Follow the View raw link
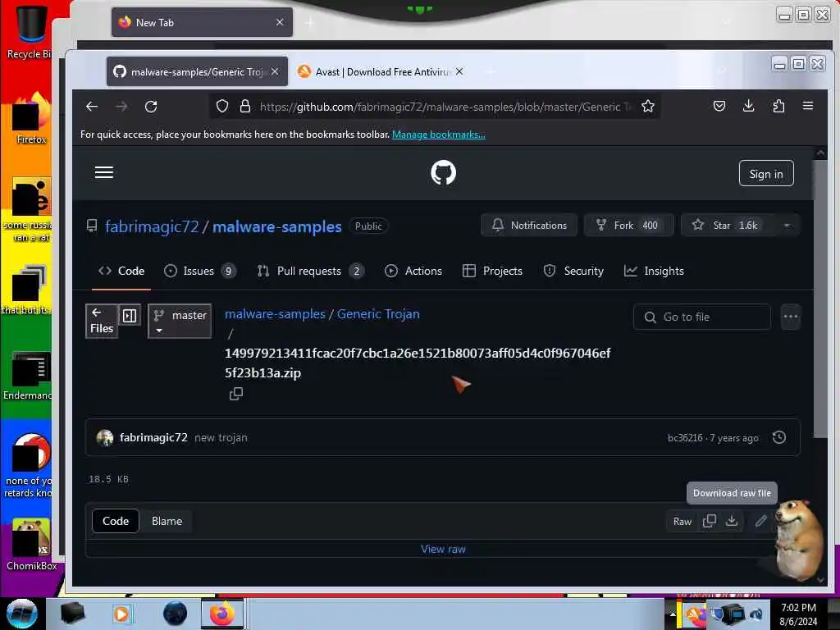This screenshot has width=840, height=630. (443, 549)
